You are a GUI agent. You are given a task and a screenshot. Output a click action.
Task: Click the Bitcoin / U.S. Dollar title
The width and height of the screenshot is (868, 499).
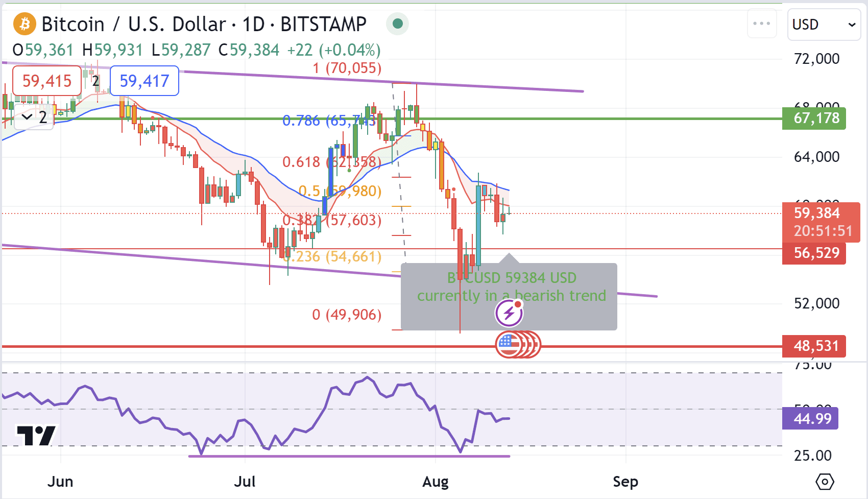tap(134, 24)
